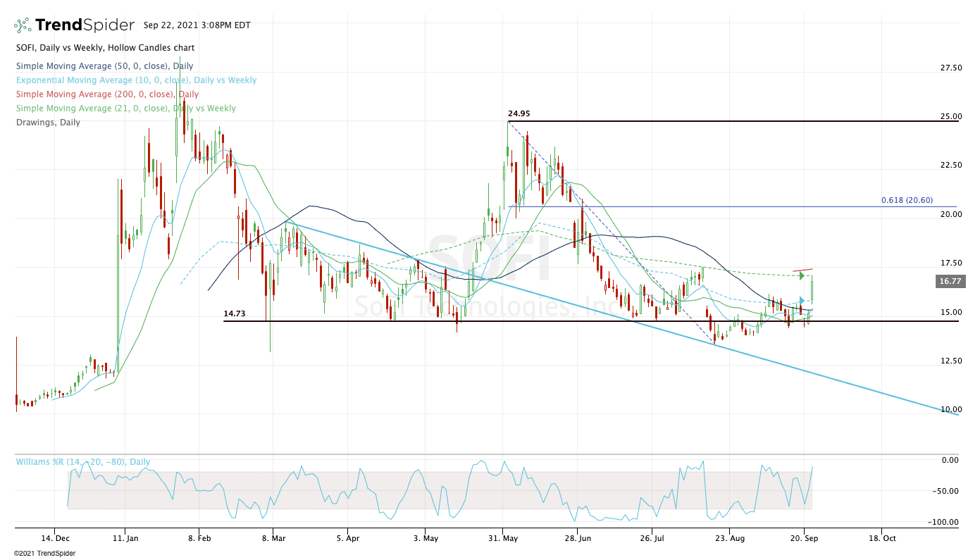Toggle the Simple Moving Average 200 legend
This screenshot has width=980, height=560.
[x=107, y=94]
